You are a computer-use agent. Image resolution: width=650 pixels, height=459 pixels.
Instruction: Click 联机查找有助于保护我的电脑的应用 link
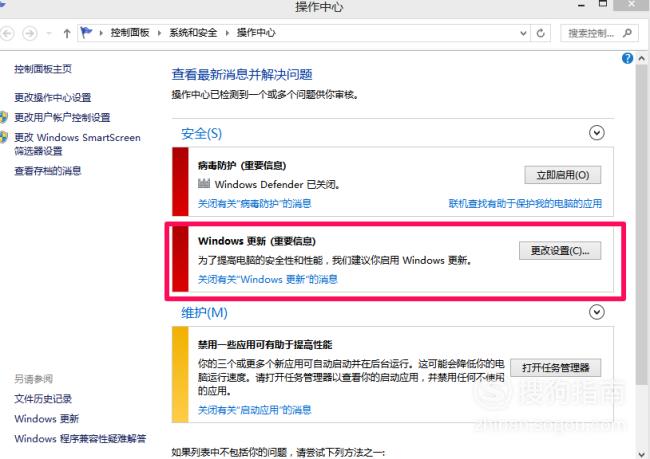pyautogui.click(x=525, y=204)
